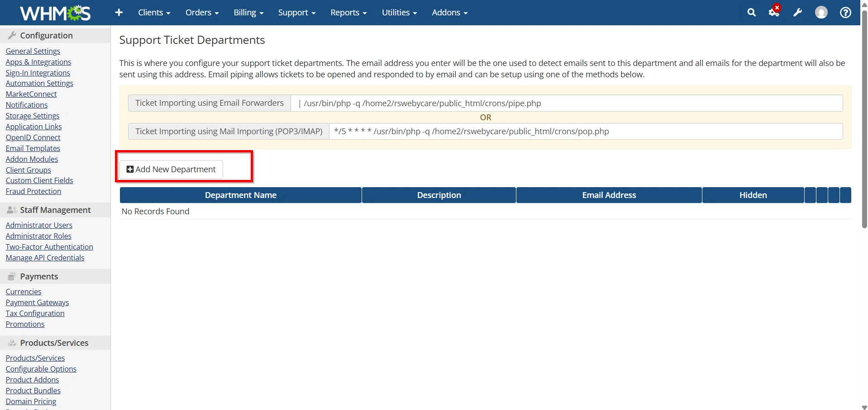This screenshot has width=868, height=410.
Task: Click the Support Ticket Departments page title
Action: pos(192,40)
